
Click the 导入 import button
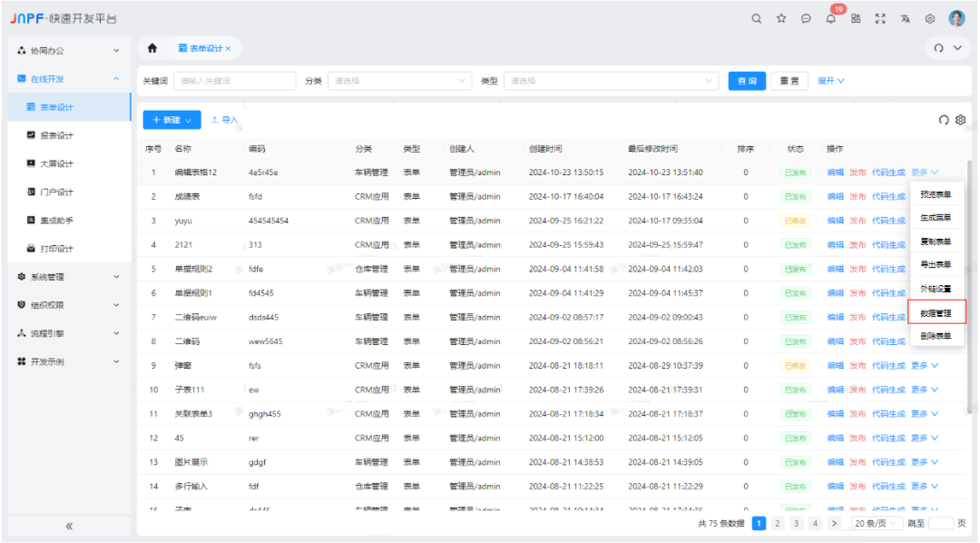point(225,120)
